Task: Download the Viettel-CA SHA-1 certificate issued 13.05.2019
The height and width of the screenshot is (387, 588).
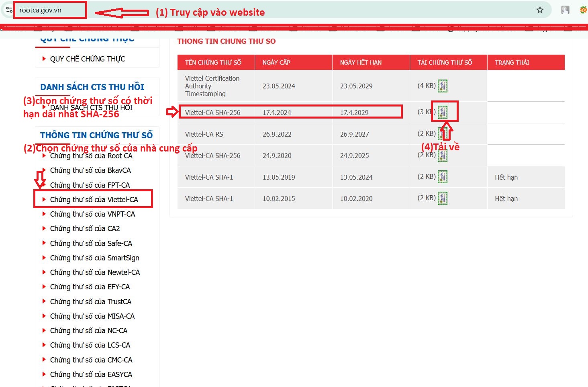Action: point(442,177)
